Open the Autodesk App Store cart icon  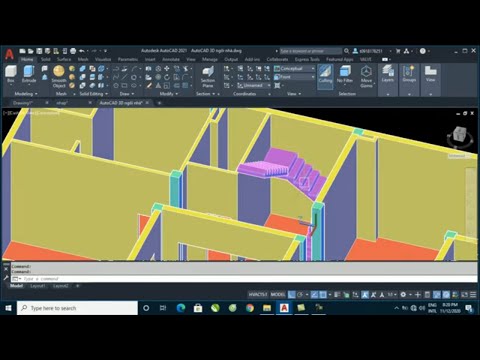click(x=398, y=51)
